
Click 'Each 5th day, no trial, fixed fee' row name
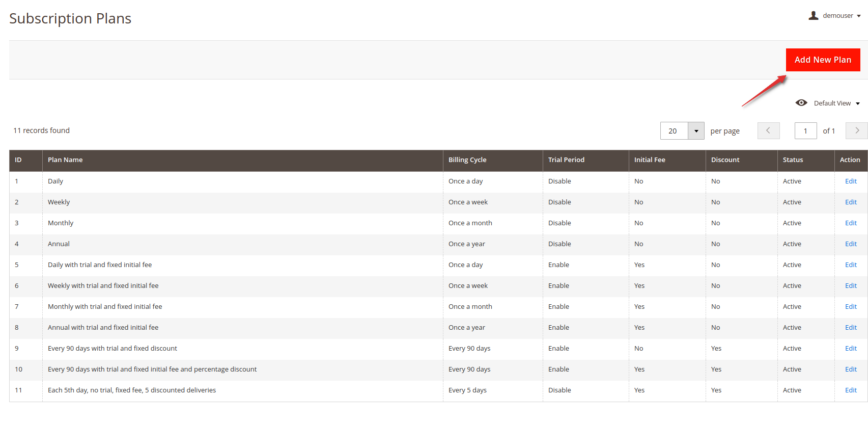coord(132,390)
